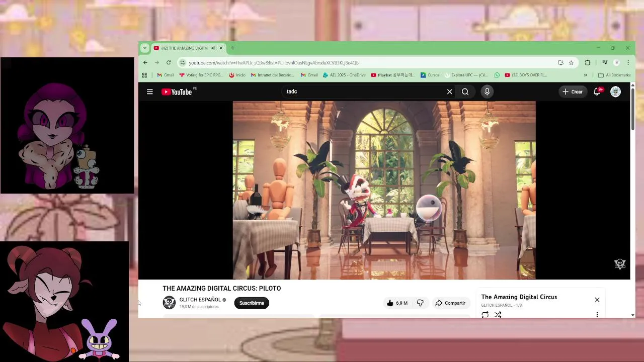Open the WhatsApp bookmark icon
The image size is (644, 362).
[x=497, y=75]
